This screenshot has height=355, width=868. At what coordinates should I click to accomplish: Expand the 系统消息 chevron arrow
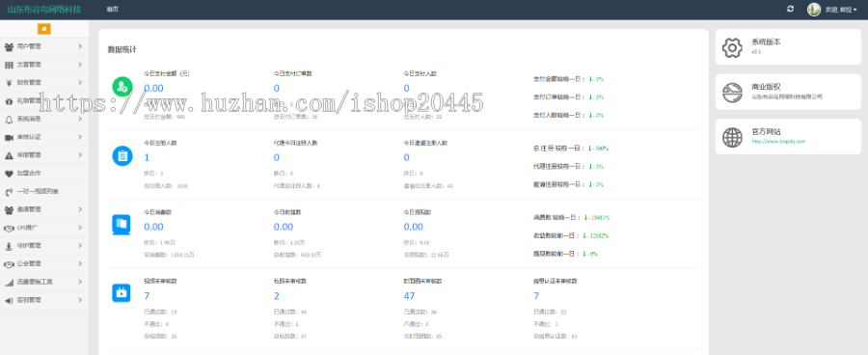(x=80, y=119)
